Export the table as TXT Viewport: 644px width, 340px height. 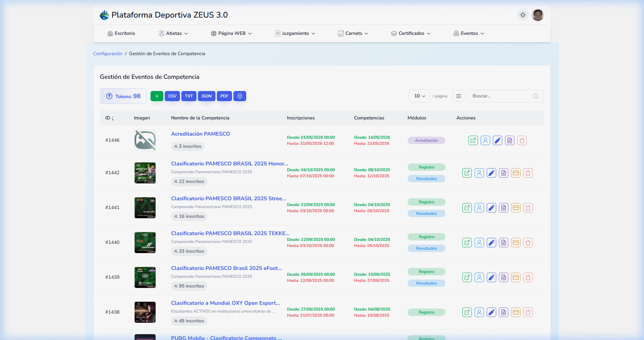pos(189,96)
